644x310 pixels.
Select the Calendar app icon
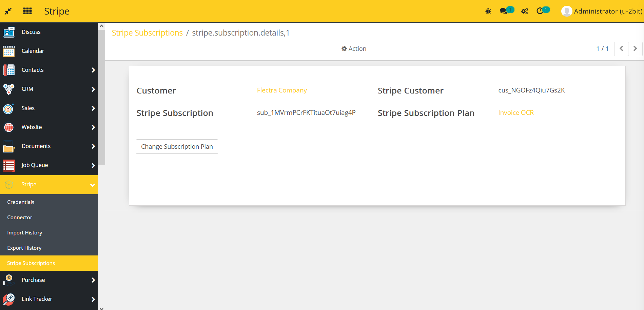[8, 51]
